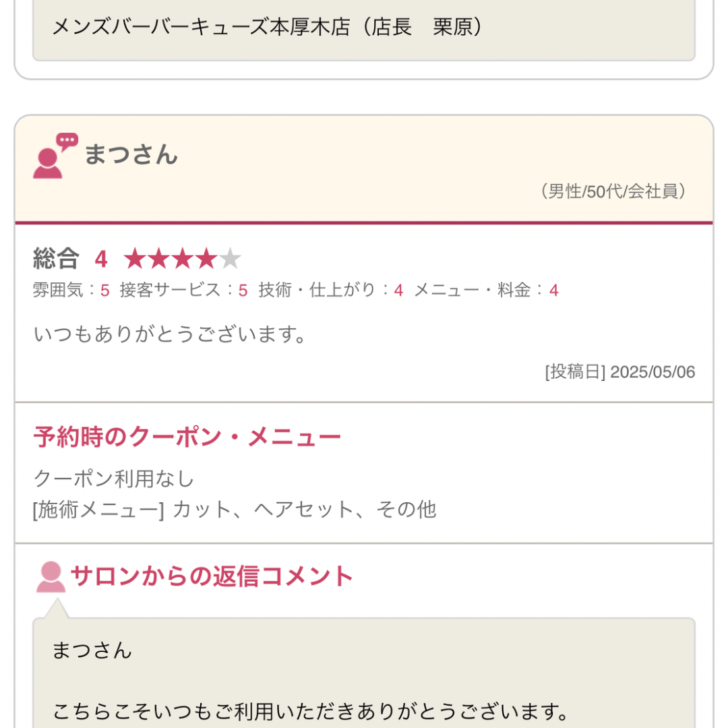Click the four filled rating stars
The height and width of the screenshot is (728, 728).
pos(171,259)
